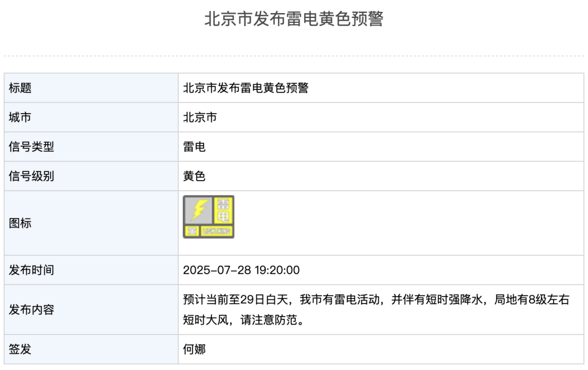The image size is (588, 370).
Task: Select the 信号级别 label cell
Action: point(91,176)
